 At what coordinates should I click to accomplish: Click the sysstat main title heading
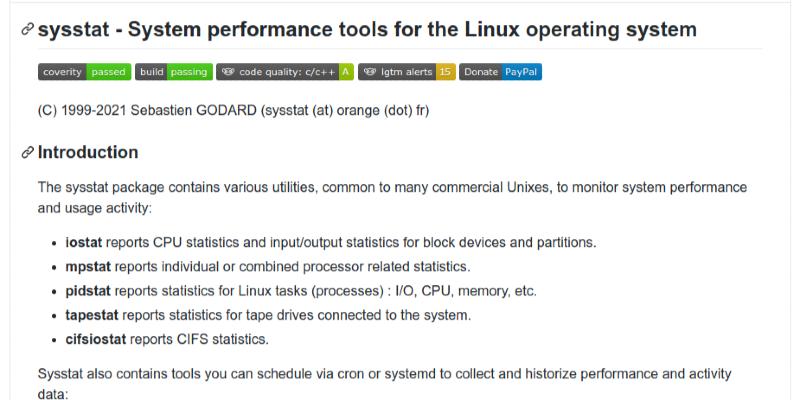click(x=367, y=30)
